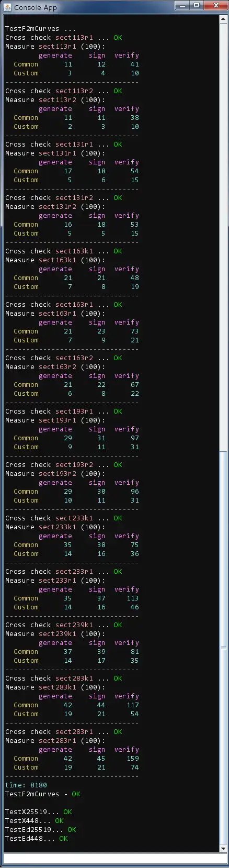This screenshot has width=229, height=868.
Task: Click sign value 45 in sect283r1 Common row
Action: 101,759
